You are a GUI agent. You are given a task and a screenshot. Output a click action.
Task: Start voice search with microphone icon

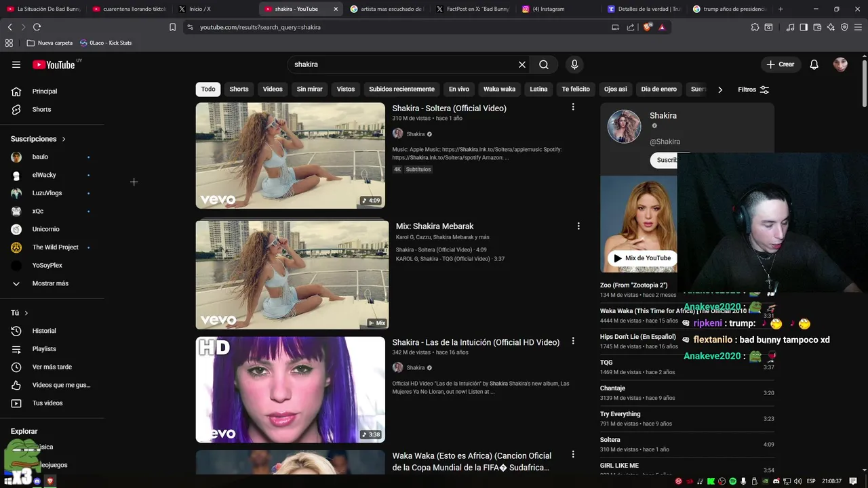pos(574,64)
